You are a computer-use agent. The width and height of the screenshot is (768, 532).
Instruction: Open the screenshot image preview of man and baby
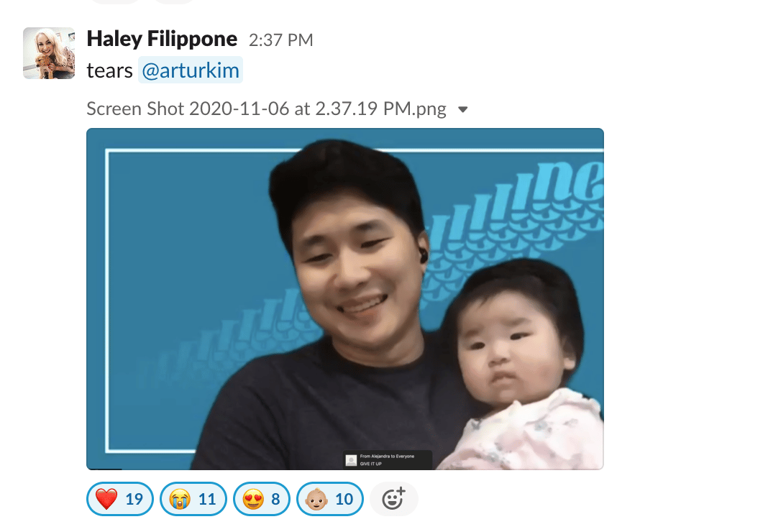(x=345, y=299)
